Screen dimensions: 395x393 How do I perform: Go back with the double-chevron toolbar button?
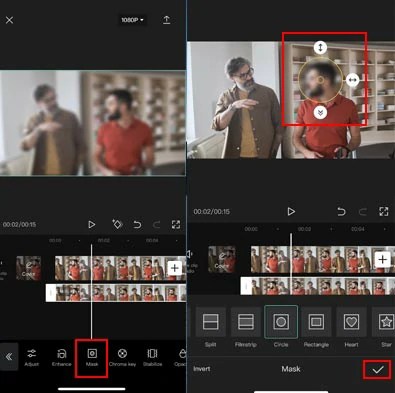point(9,357)
